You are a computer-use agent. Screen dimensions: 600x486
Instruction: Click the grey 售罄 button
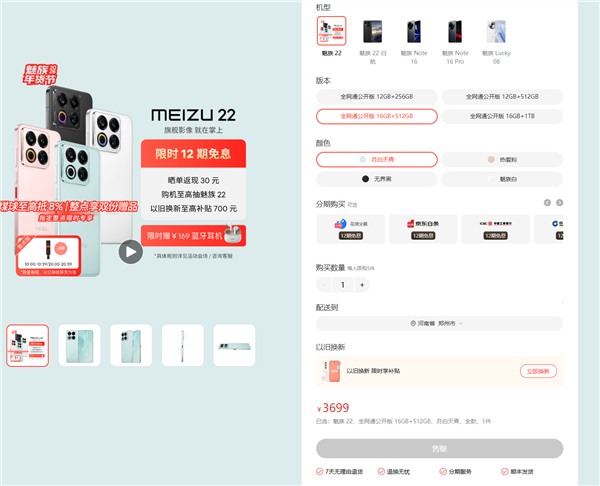(439, 448)
